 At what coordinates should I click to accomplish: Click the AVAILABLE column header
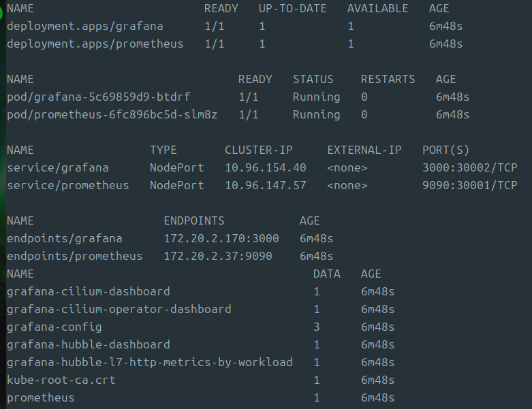377,8
